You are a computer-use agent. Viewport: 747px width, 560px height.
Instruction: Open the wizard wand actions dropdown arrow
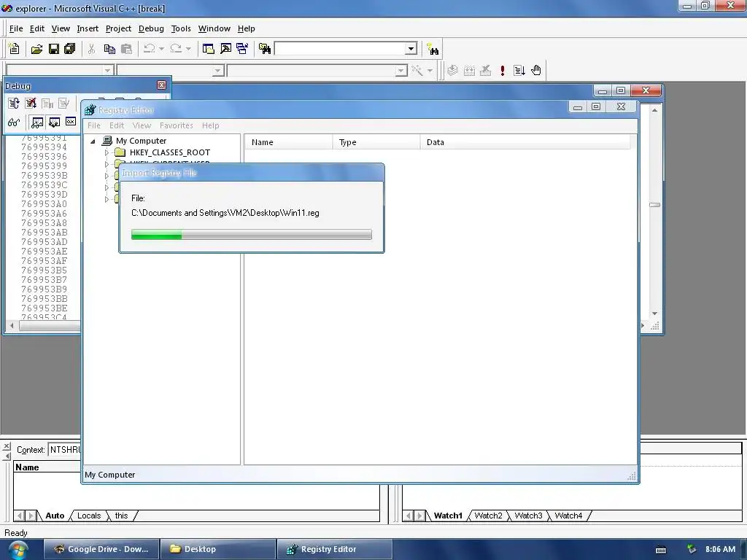click(x=430, y=71)
